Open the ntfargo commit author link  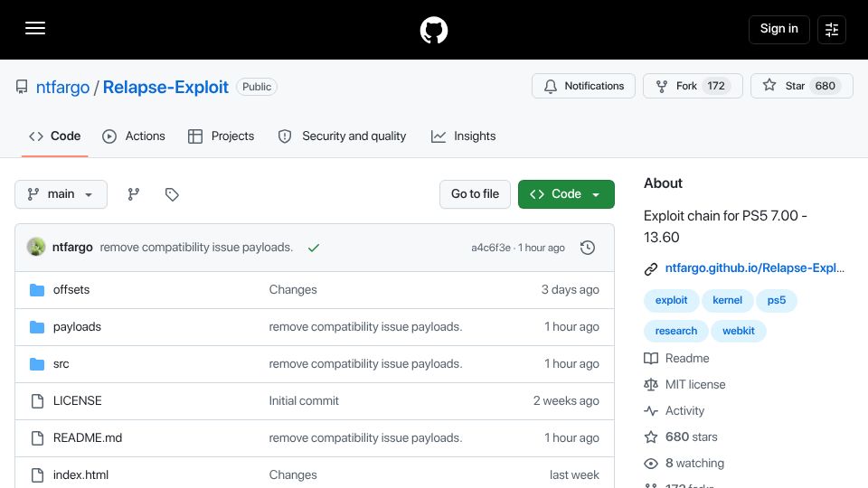click(x=72, y=248)
